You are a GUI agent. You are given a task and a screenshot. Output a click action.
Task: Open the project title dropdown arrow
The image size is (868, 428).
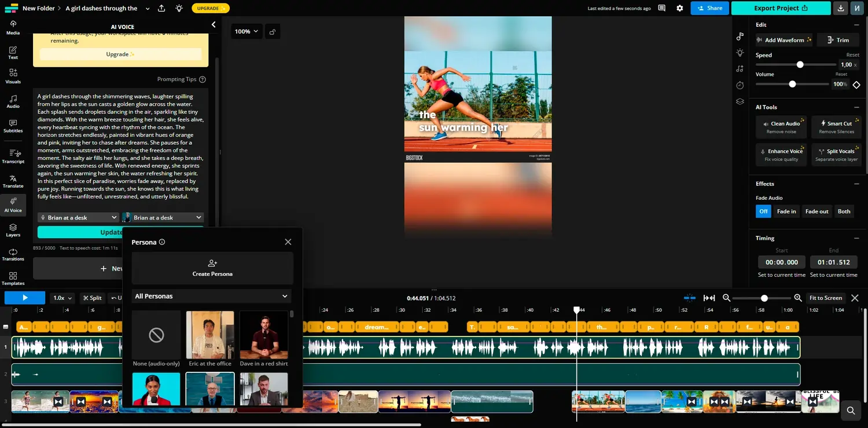pos(148,8)
